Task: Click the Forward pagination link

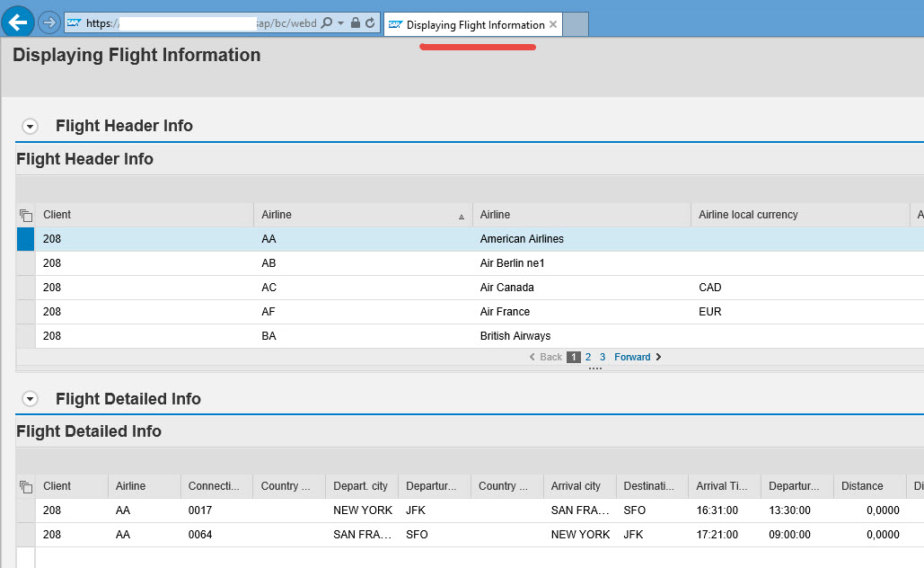Action: [632, 357]
